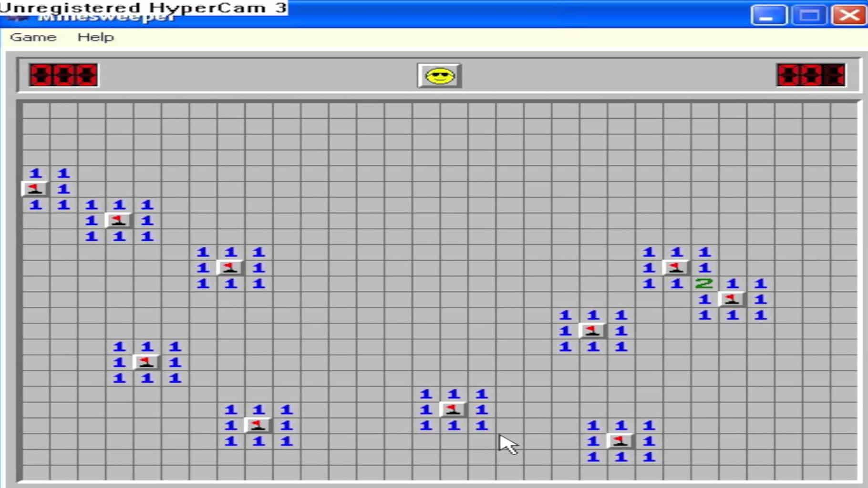Screen dimensions: 868x488
Task: Click the sunglasses smiley face button
Action: click(x=439, y=76)
